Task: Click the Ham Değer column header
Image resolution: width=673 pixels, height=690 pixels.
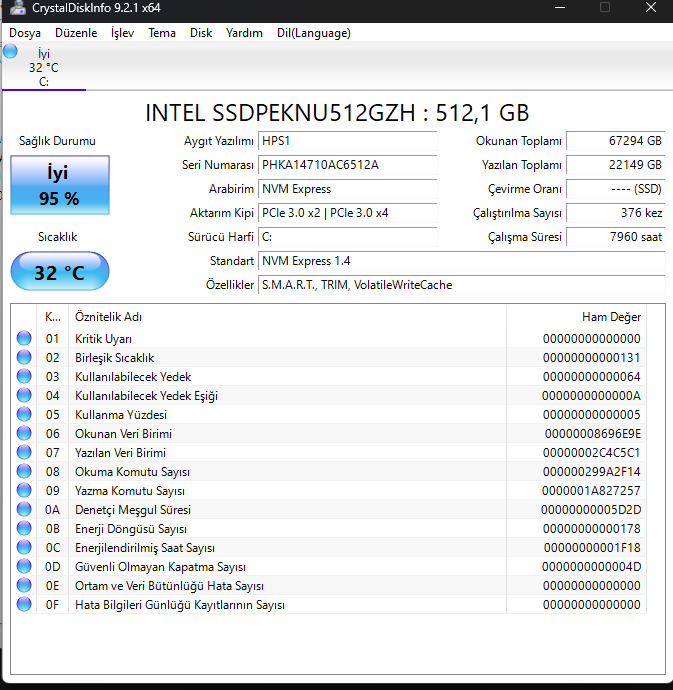Action: 611,317
